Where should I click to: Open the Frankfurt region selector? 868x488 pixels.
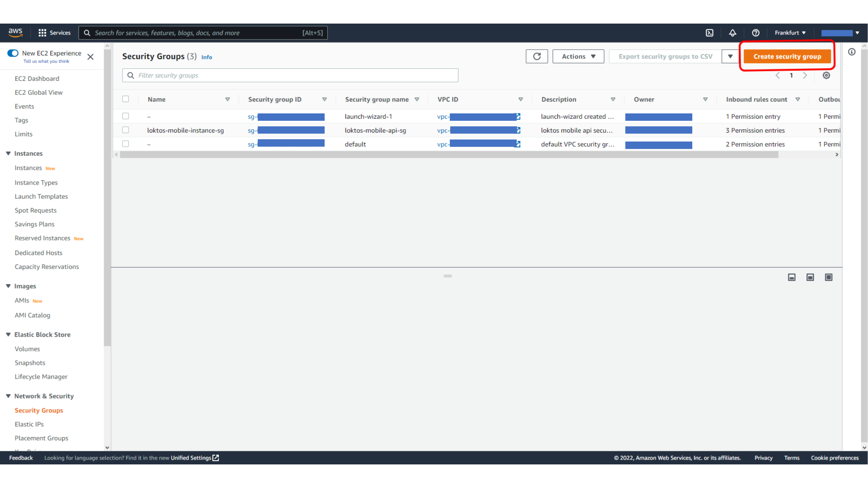point(790,33)
